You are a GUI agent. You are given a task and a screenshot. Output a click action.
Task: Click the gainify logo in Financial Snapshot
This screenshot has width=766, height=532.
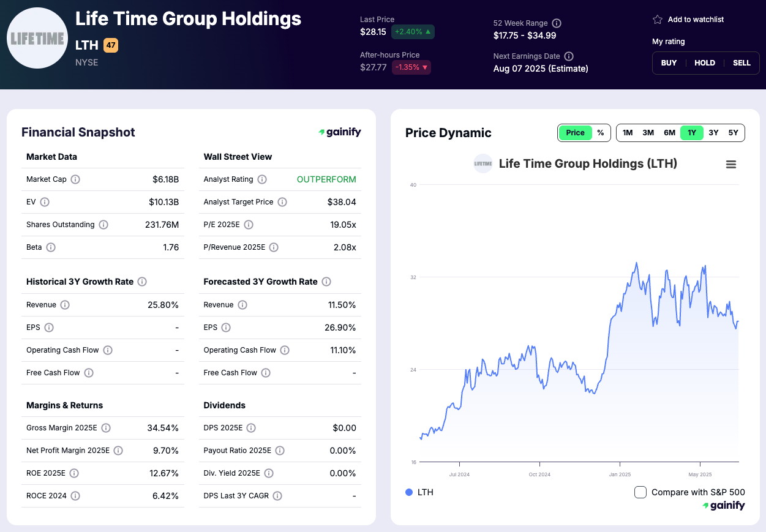(x=340, y=132)
